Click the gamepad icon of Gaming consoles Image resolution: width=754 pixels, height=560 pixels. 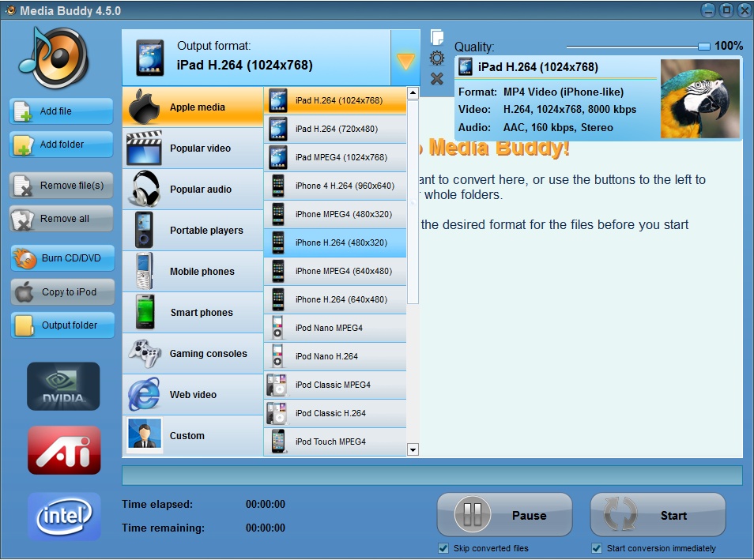coord(145,353)
